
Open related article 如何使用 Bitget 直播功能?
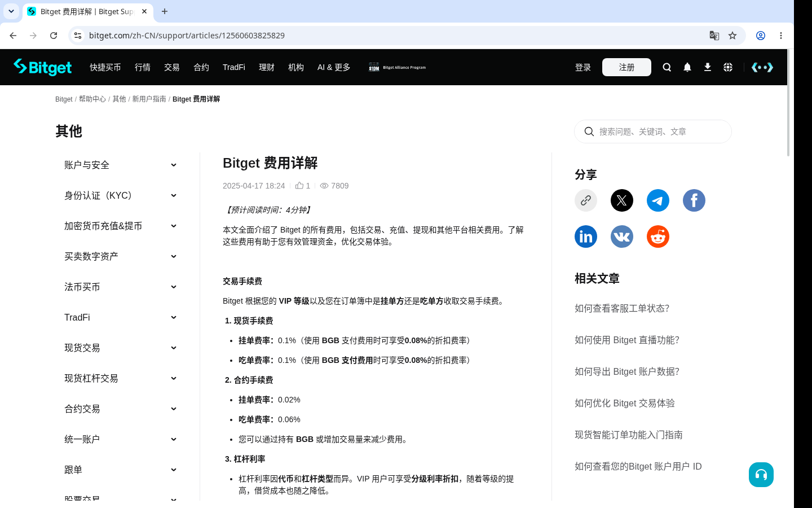click(627, 340)
